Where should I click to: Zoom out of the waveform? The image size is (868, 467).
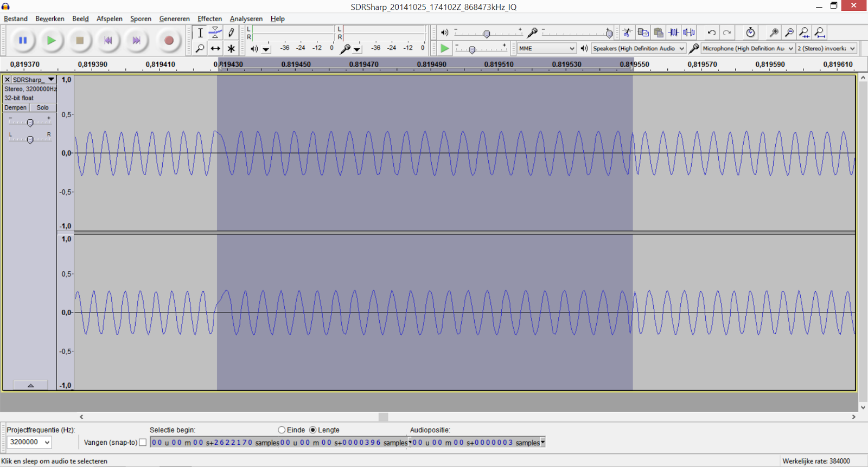(x=789, y=33)
